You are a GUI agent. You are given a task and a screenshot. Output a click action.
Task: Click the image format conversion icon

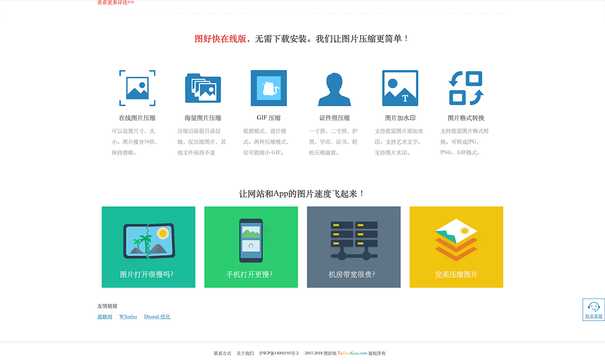pos(466,88)
